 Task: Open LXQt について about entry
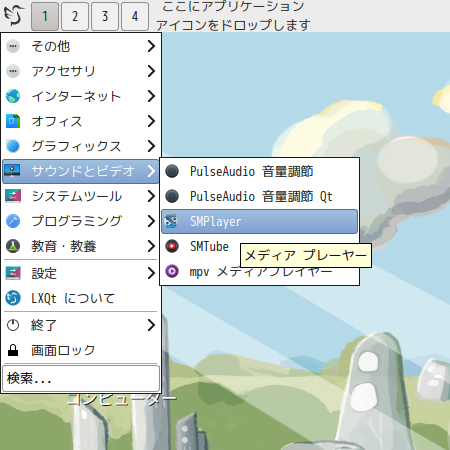(x=81, y=298)
